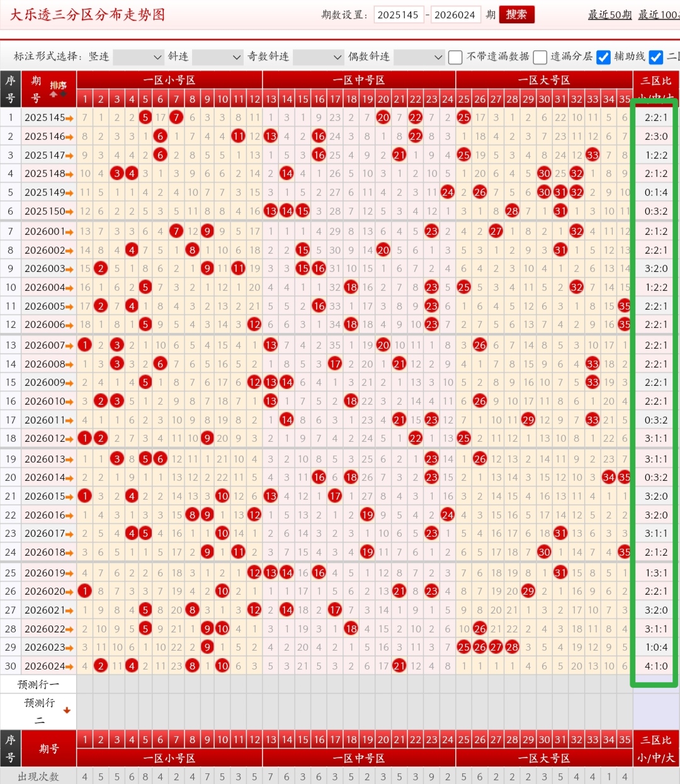This screenshot has height=784, width=680.
Task: Uncheck the 辅助线 checkbox
Action: (603, 57)
